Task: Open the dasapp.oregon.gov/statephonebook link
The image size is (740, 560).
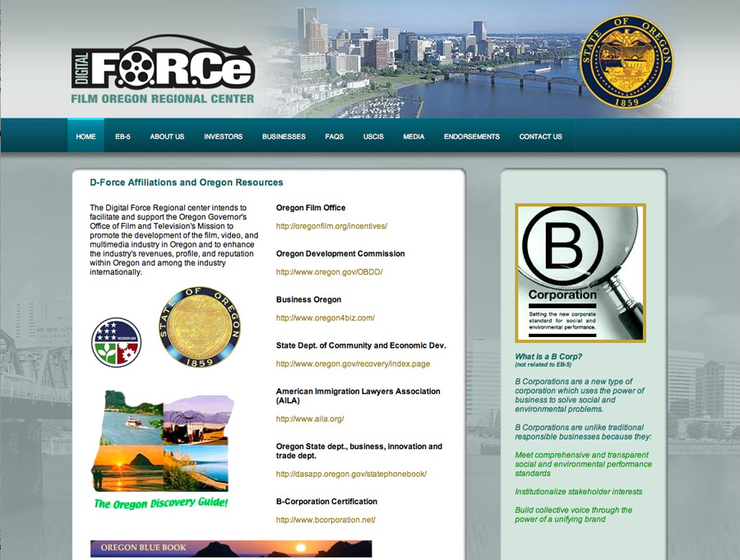Action: (351, 474)
